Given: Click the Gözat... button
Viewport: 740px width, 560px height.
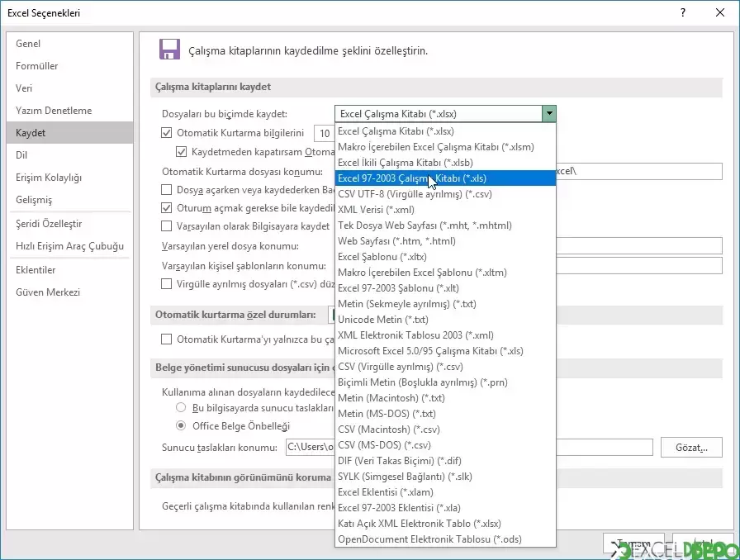Looking at the screenshot, I should click(x=691, y=447).
